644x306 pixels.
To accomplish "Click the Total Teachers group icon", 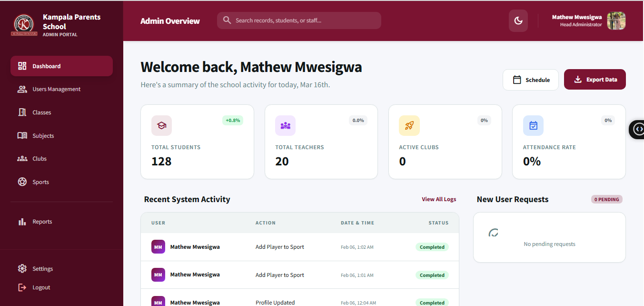I will pos(285,125).
